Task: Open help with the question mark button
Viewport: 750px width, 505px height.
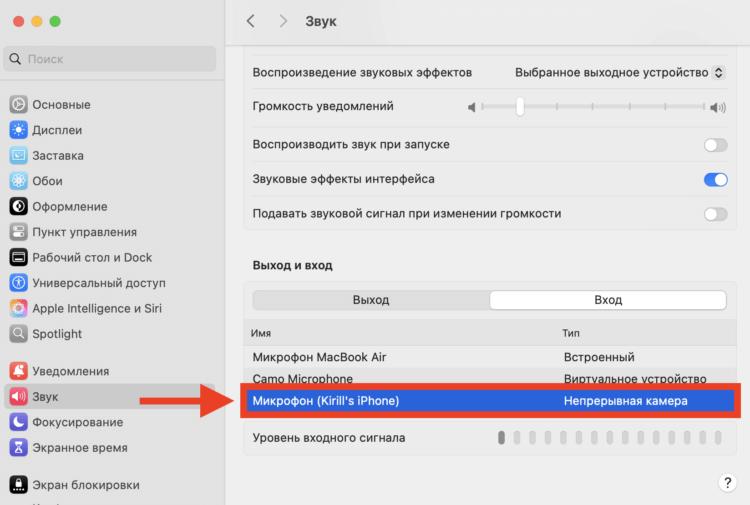Action: (x=727, y=482)
